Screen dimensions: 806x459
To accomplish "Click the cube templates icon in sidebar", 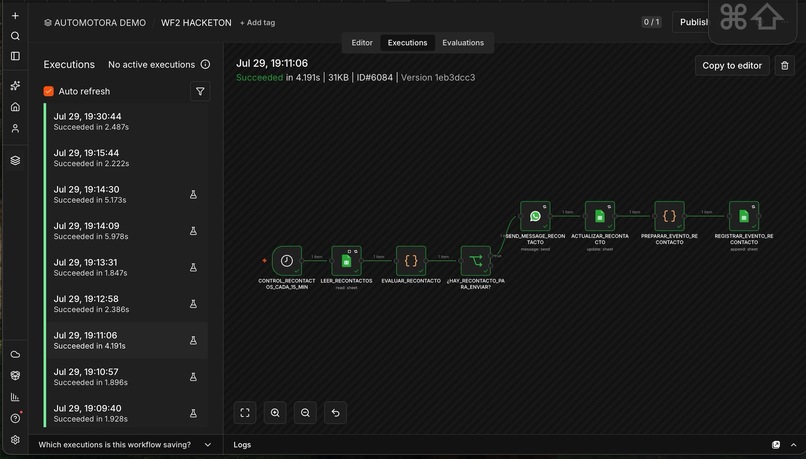I will point(15,376).
